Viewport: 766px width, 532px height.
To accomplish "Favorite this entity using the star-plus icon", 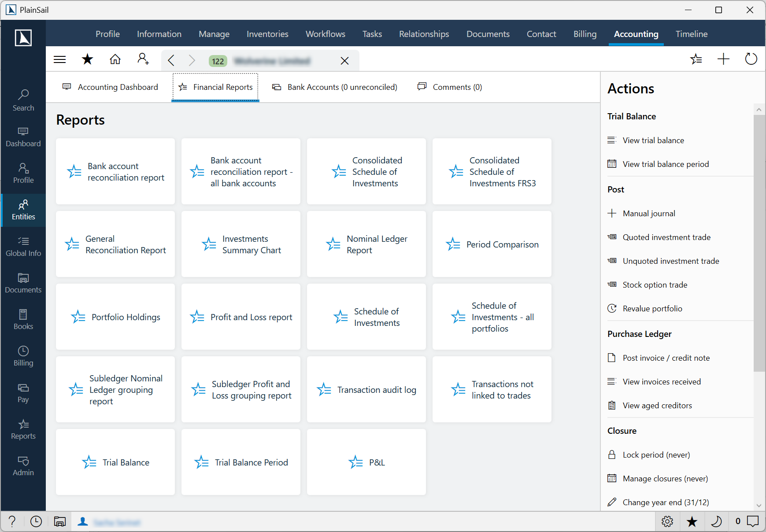I will [x=696, y=59].
